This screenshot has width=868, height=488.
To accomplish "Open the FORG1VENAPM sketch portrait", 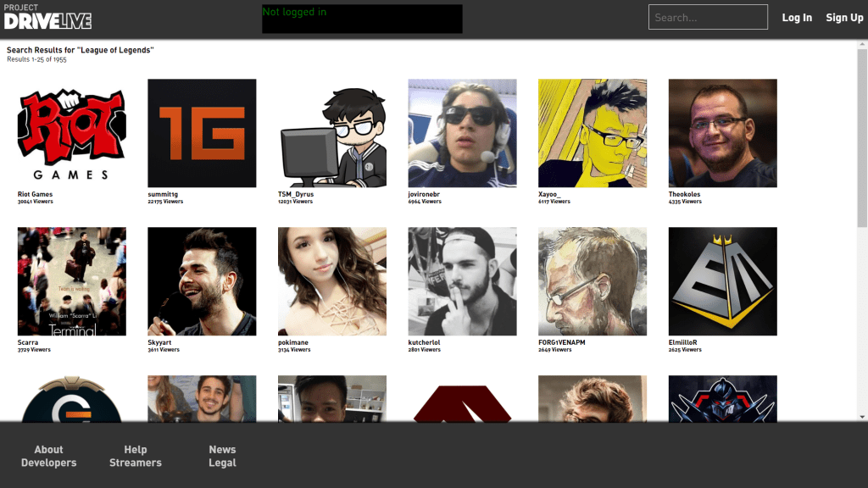I will click(x=593, y=281).
